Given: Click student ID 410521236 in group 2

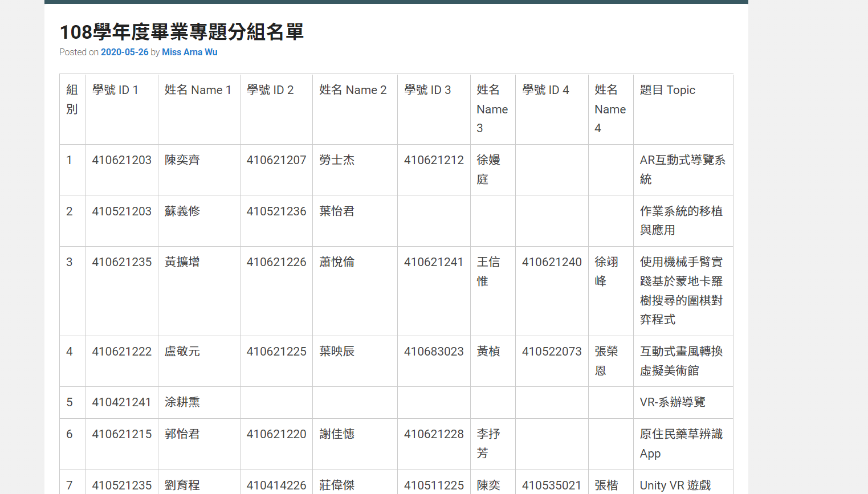Looking at the screenshot, I should [x=276, y=211].
